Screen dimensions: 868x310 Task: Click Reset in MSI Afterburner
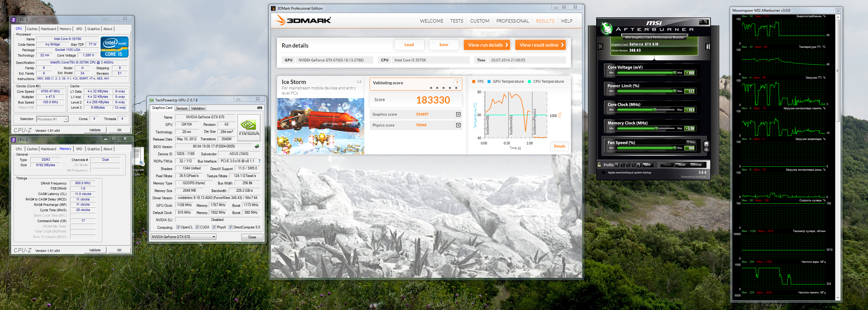pos(682,165)
